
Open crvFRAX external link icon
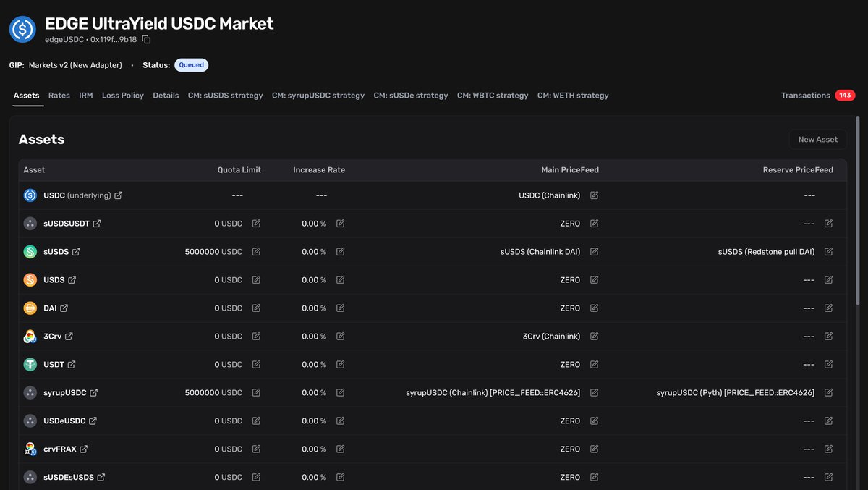[x=84, y=449]
